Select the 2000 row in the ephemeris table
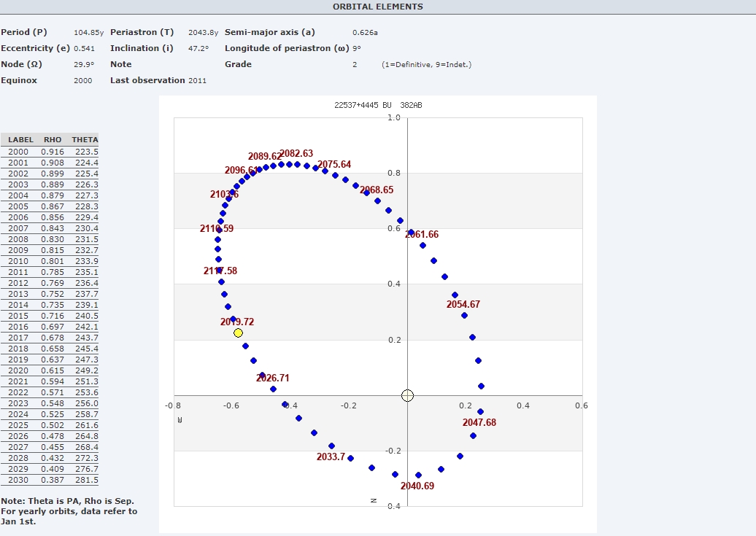 click(50, 152)
